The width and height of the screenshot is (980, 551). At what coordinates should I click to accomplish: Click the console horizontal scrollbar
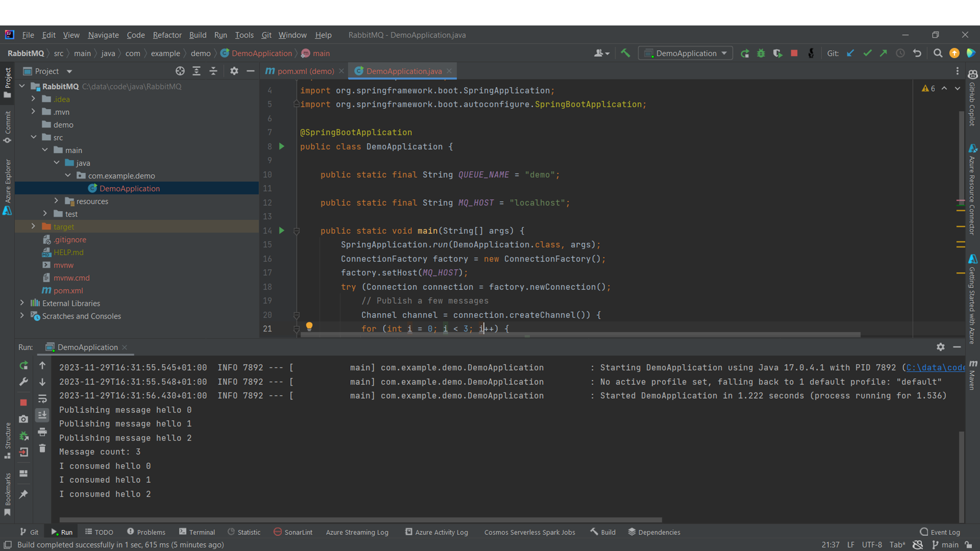coord(360,520)
